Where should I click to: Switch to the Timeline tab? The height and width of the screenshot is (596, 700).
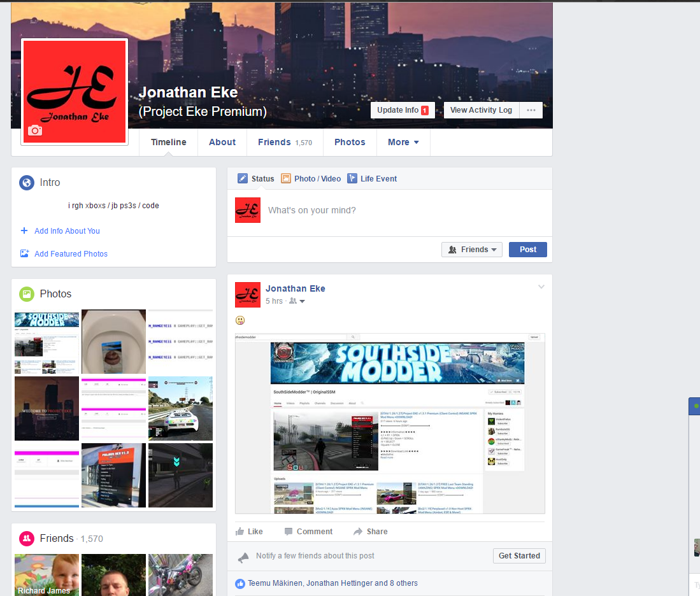[x=168, y=142]
